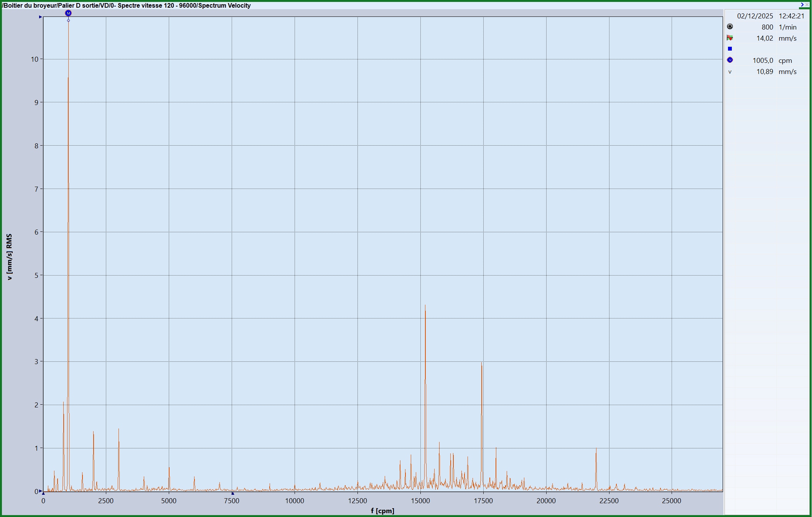Click the small cursor circle below the M marker
This screenshot has width=812, height=517.
(x=68, y=20)
